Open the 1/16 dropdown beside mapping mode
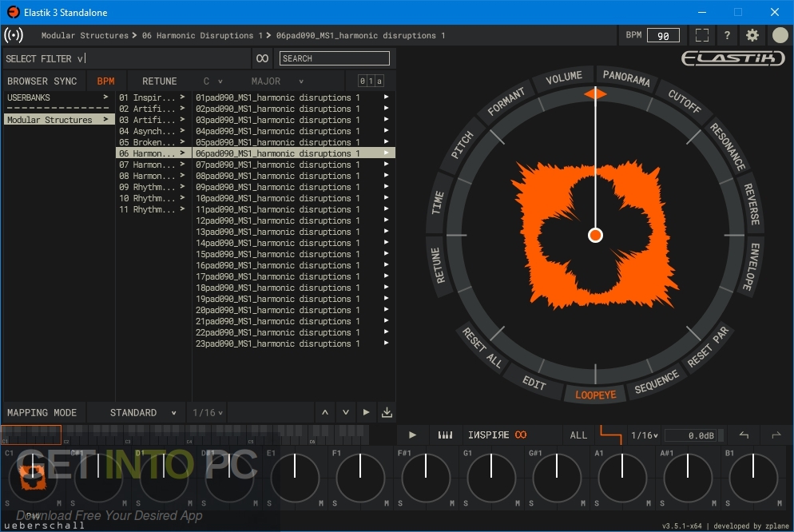The height and width of the screenshot is (532, 794). click(x=208, y=412)
